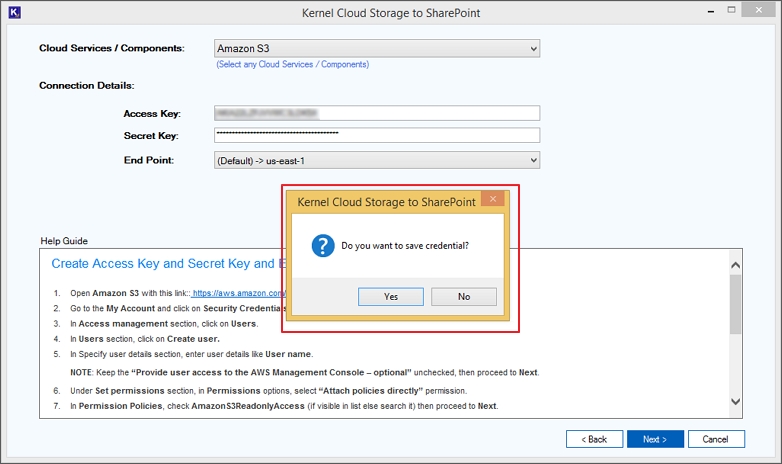
Task: Click the Next button
Action: tap(655, 439)
